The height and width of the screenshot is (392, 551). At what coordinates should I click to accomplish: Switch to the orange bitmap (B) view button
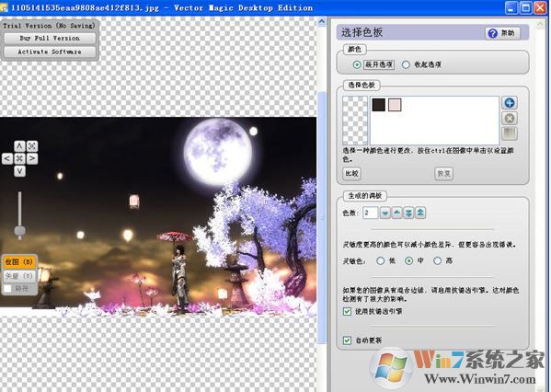point(19,262)
